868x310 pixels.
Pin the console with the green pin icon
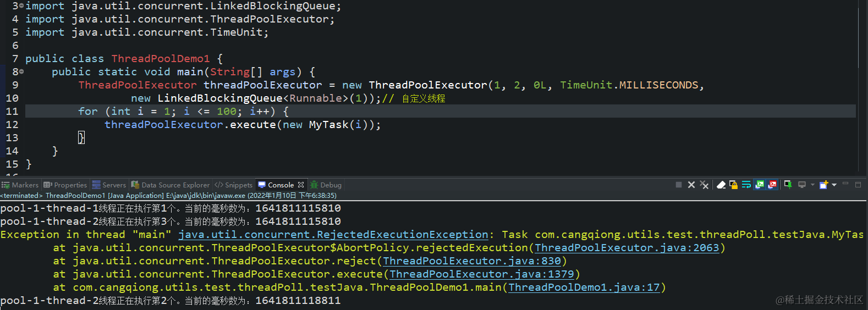click(x=788, y=185)
